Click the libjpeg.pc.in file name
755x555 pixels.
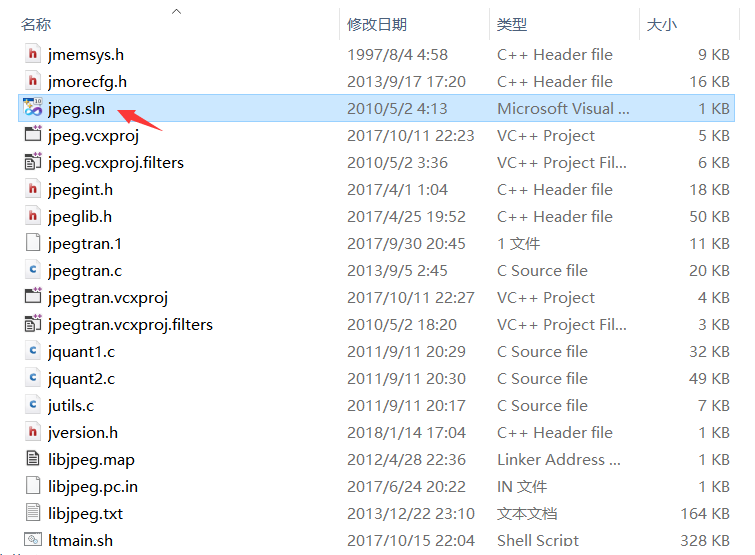pos(93,487)
